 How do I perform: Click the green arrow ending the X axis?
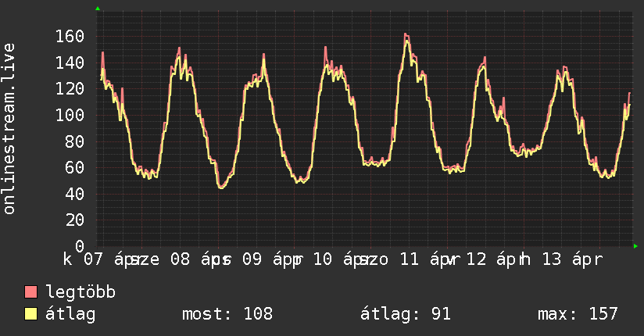[635, 246]
